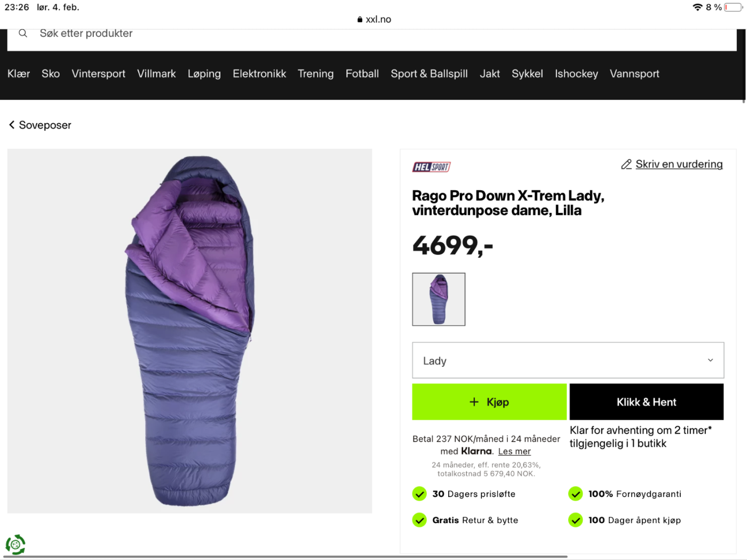The image size is (747, 560).
Task: Click the Helsport brand logo
Action: [x=431, y=167]
